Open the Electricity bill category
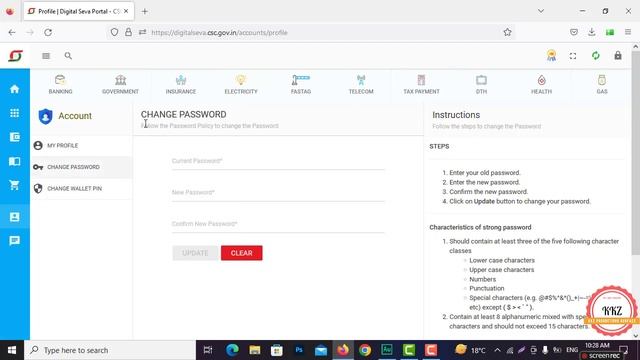 (241, 84)
